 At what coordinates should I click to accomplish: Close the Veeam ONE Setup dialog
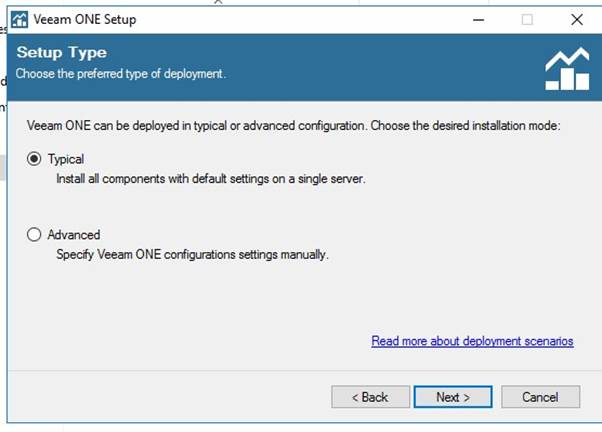(x=577, y=20)
